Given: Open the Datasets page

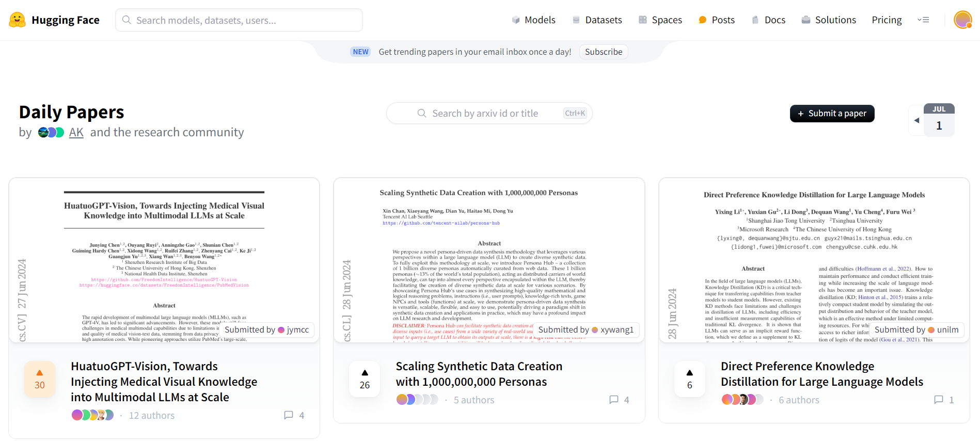Looking at the screenshot, I should (597, 20).
